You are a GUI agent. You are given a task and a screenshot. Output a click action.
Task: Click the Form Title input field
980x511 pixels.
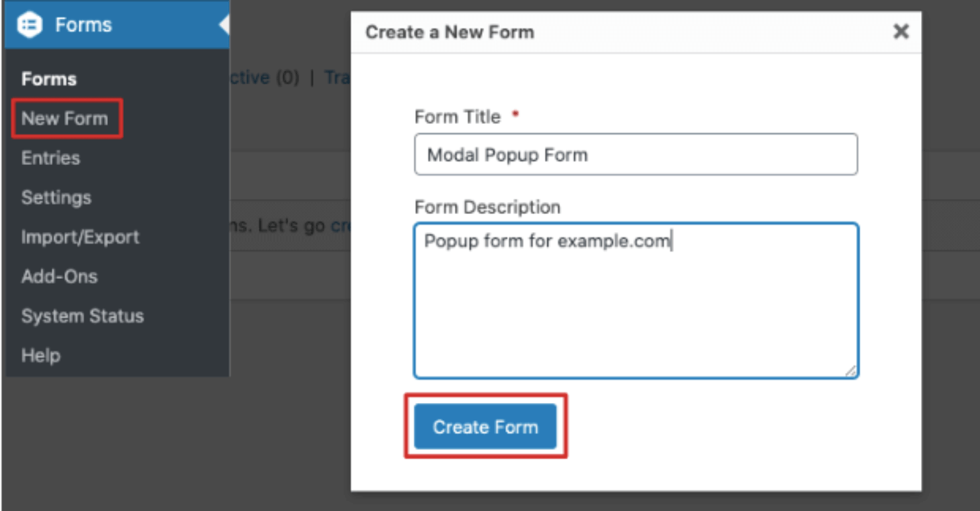tap(636, 155)
